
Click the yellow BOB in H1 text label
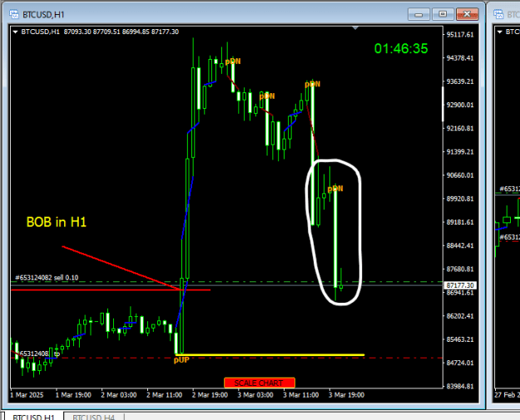coord(57,222)
